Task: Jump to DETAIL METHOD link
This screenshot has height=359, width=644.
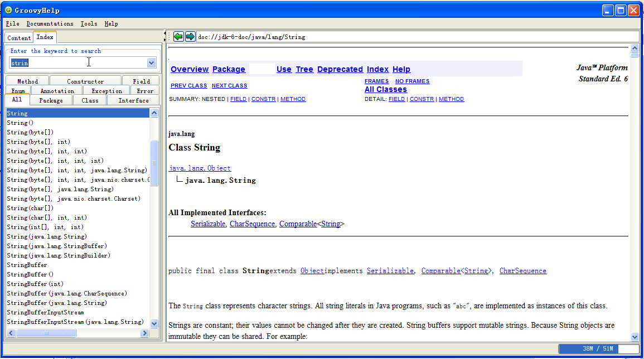Action: coord(452,99)
